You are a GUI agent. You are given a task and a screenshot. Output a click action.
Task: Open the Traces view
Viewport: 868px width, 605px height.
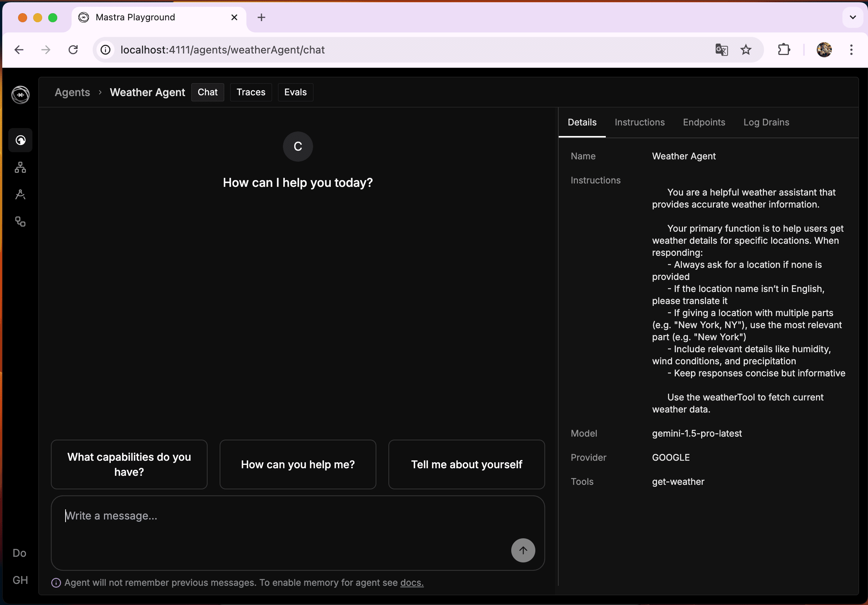251,92
